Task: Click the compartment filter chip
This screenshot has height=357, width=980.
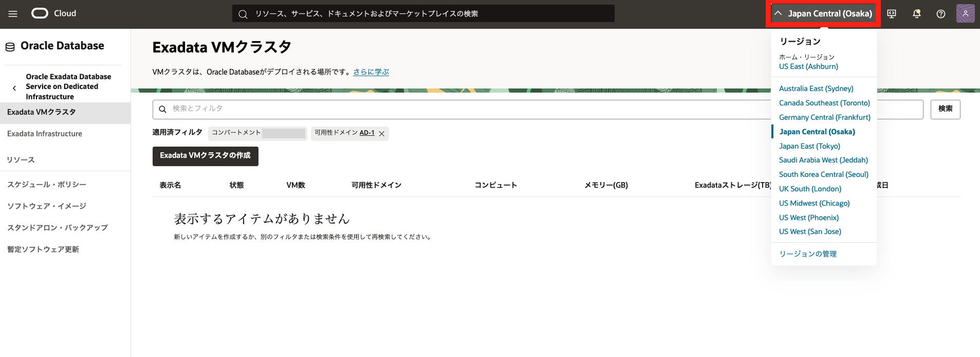Action: (257, 133)
